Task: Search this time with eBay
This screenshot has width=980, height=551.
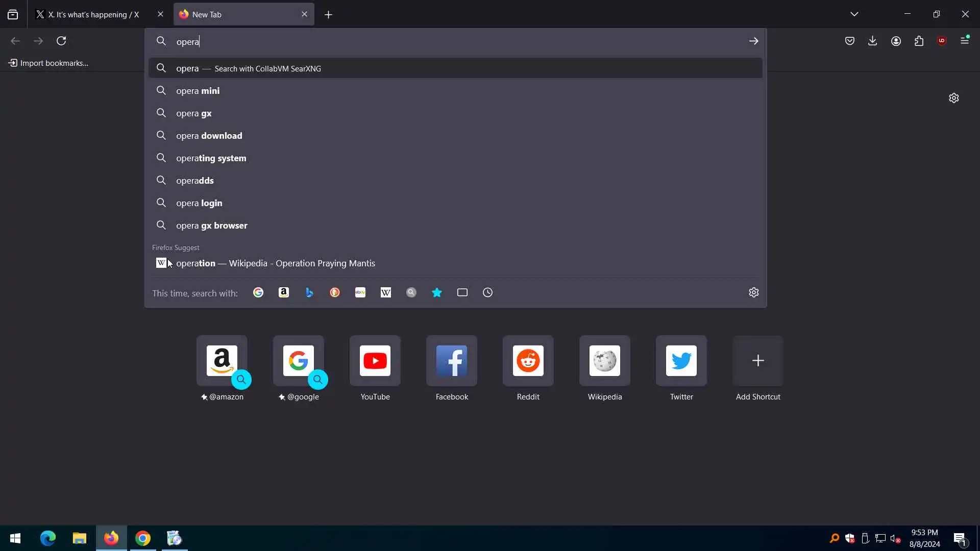Action: click(x=360, y=292)
